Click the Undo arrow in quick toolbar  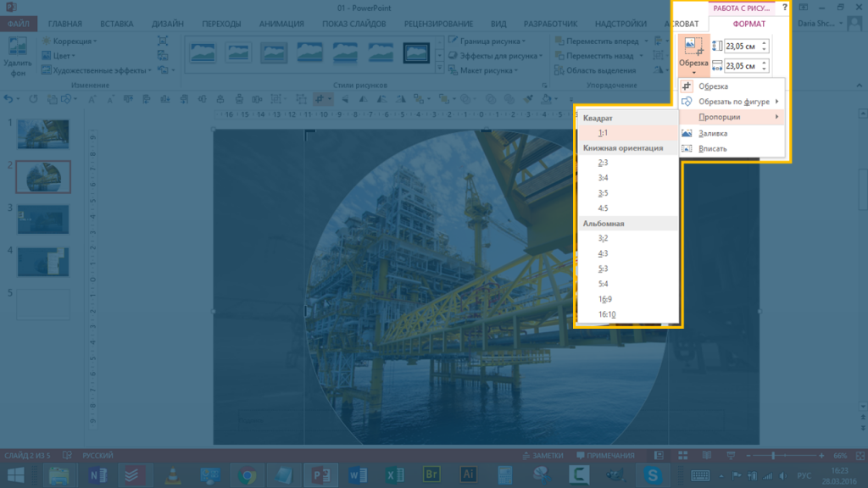[x=10, y=99]
